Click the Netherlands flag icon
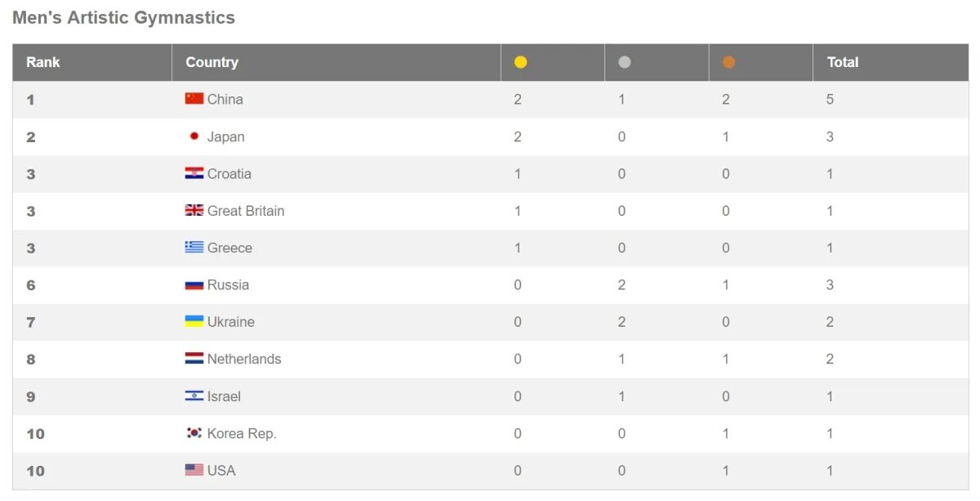Image resolution: width=980 pixels, height=501 pixels. [x=194, y=360]
